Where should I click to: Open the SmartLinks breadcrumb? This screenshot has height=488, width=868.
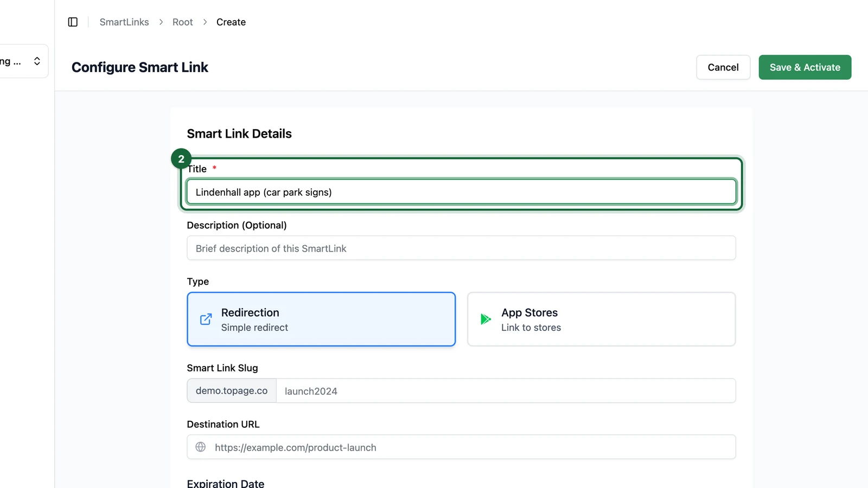point(124,22)
